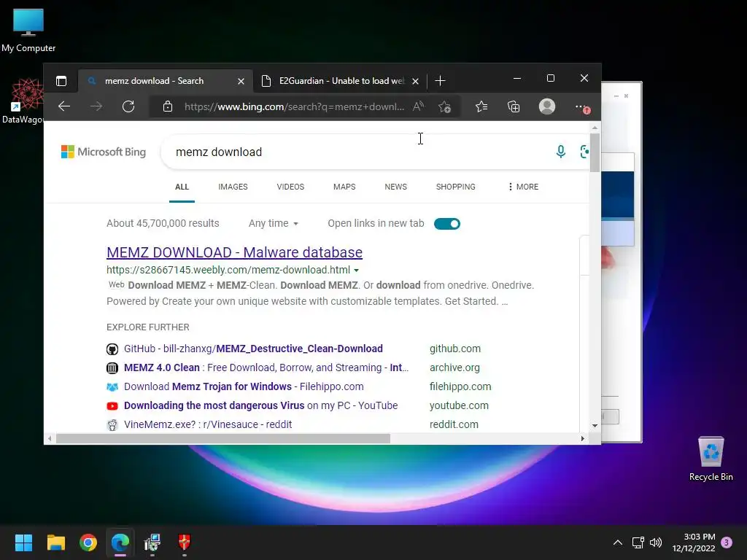
Task: Click the youtube.com domain text
Action: click(459, 405)
